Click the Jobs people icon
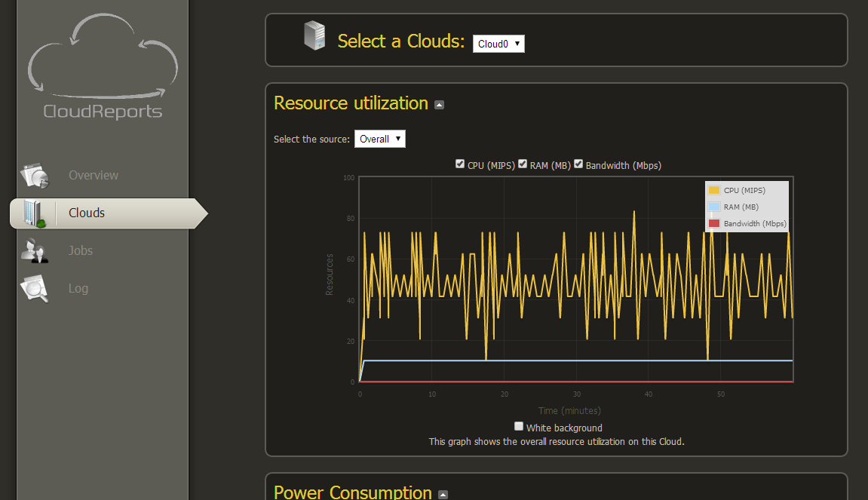 click(x=35, y=251)
